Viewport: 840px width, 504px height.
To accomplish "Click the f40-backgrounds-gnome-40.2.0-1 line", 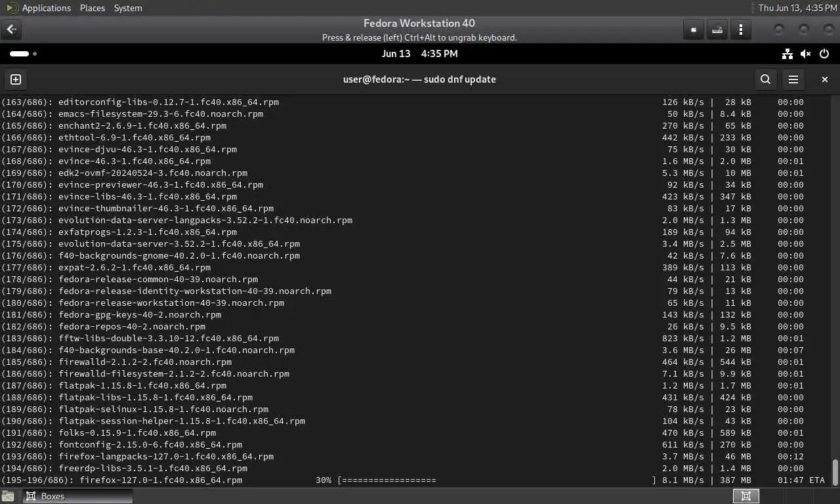I will coord(402,256).
